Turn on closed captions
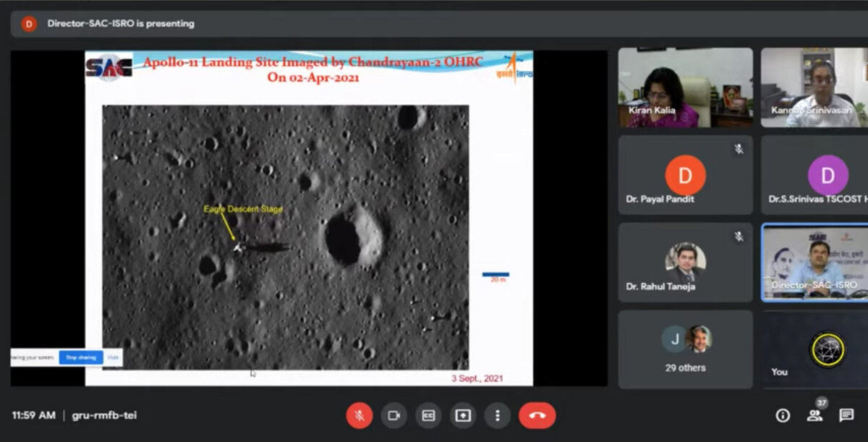 click(428, 415)
